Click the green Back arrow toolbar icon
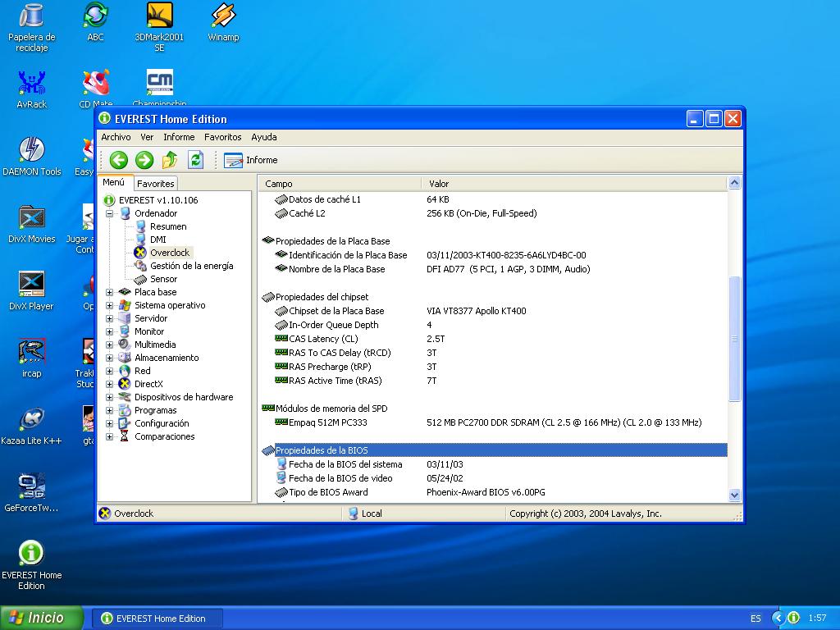The width and height of the screenshot is (840, 630). 119,160
